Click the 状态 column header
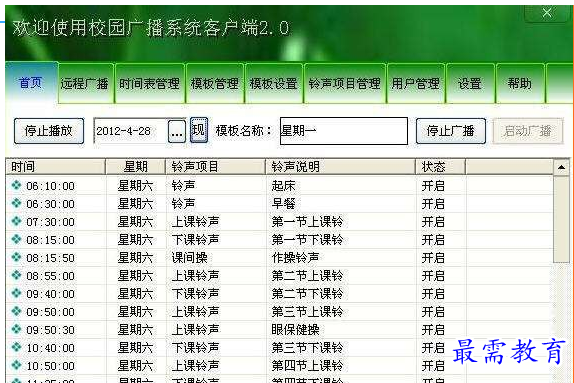The width and height of the screenshot is (574, 383). [x=440, y=167]
